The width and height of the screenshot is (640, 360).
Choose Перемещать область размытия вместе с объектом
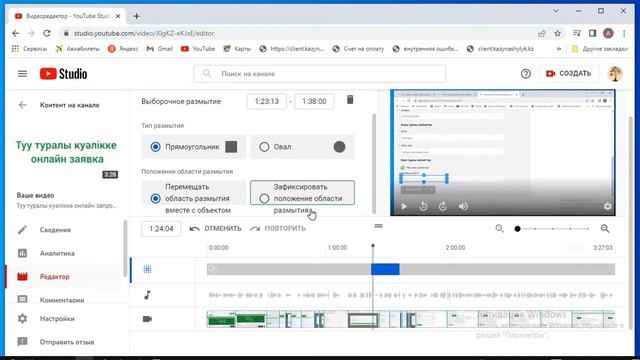pos(194,198)
